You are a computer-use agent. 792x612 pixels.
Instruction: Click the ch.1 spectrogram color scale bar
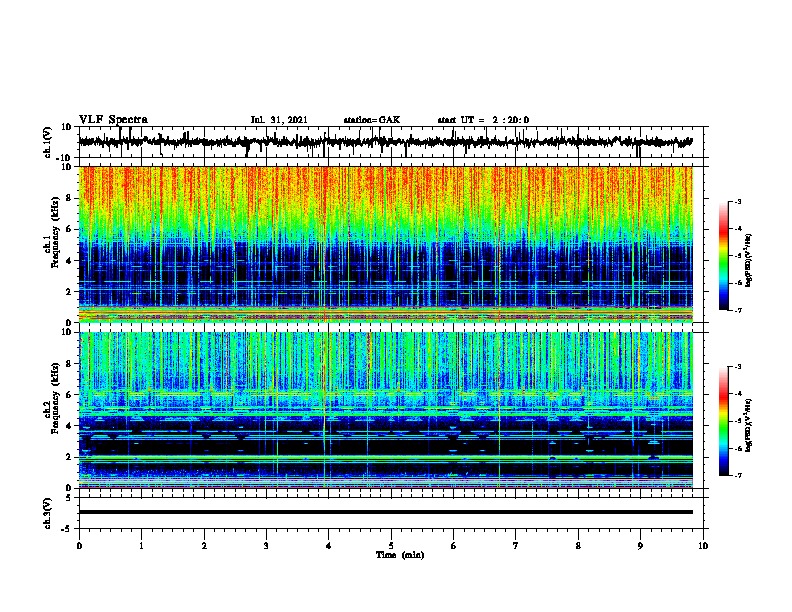point(724,256)
